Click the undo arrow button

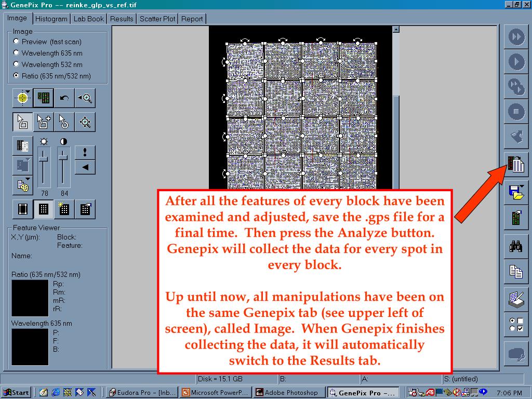point(64,98)
